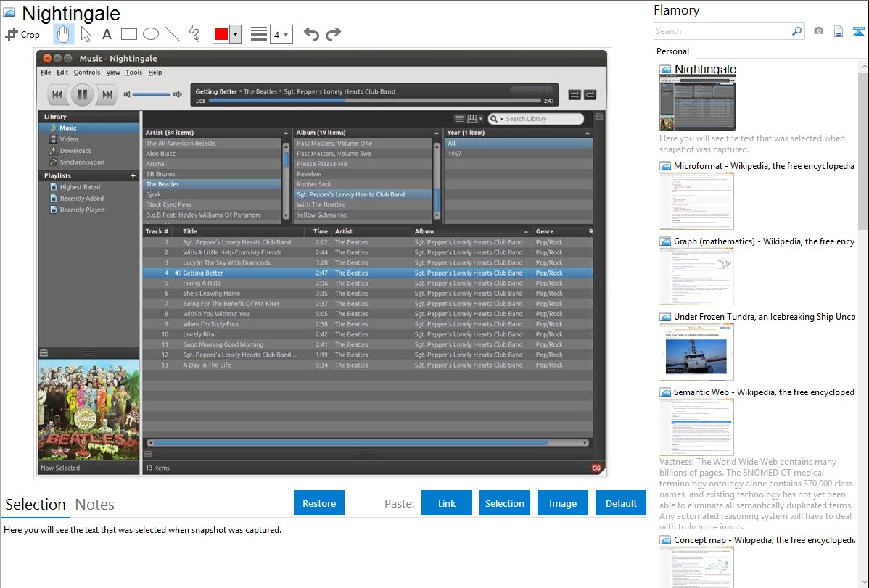Redo the last annotation
Screen dimensions: 869x588
pyautogui.click(x=333, y=34)
